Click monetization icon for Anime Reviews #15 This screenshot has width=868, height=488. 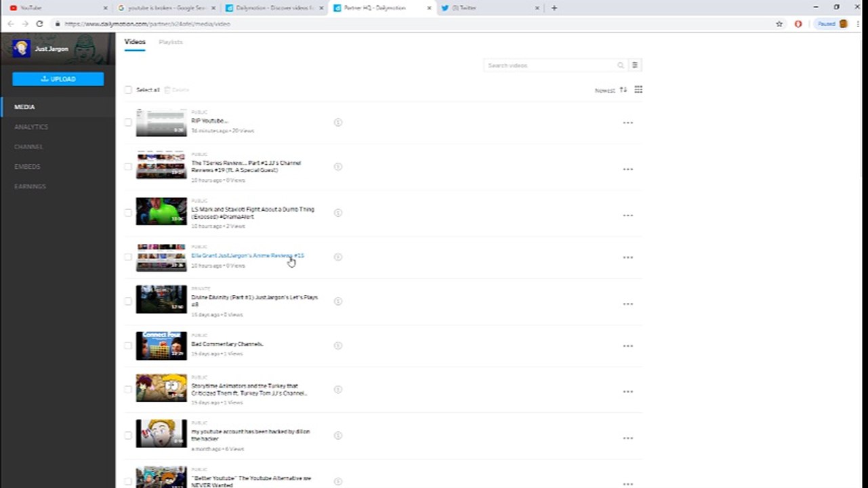coord(338,257)
